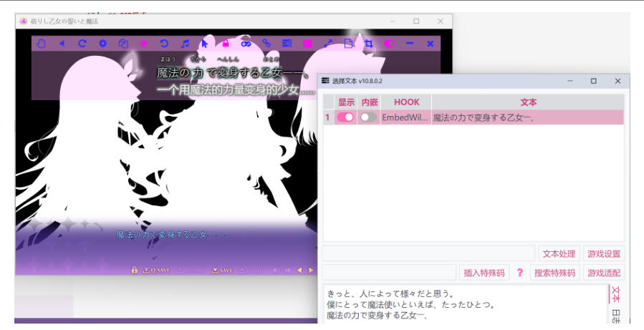Focus the input field beside 插入特殊码

tap(390, 273)
